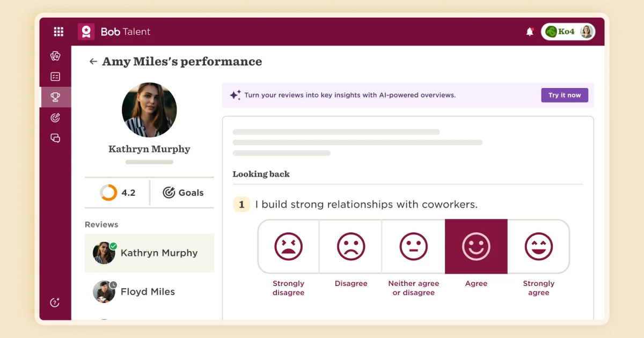Switch to Kathryn Murphy's review

pos(149,253)
